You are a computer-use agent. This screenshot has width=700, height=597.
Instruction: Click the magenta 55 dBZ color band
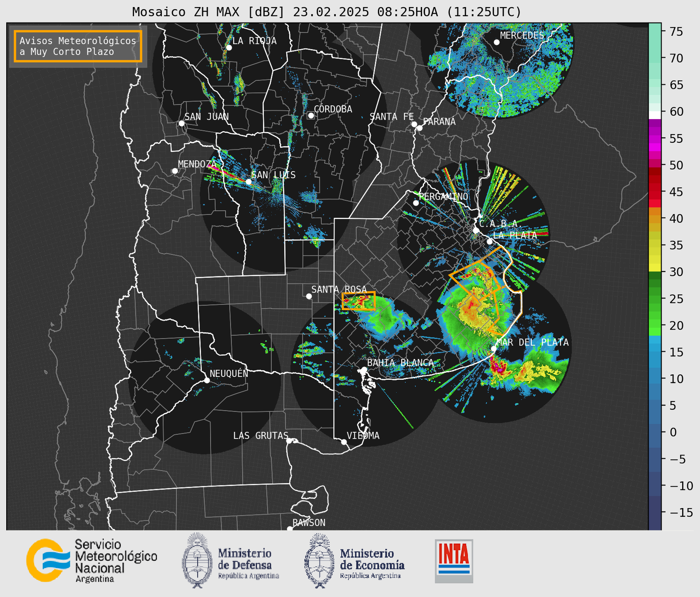coord(655,139)
